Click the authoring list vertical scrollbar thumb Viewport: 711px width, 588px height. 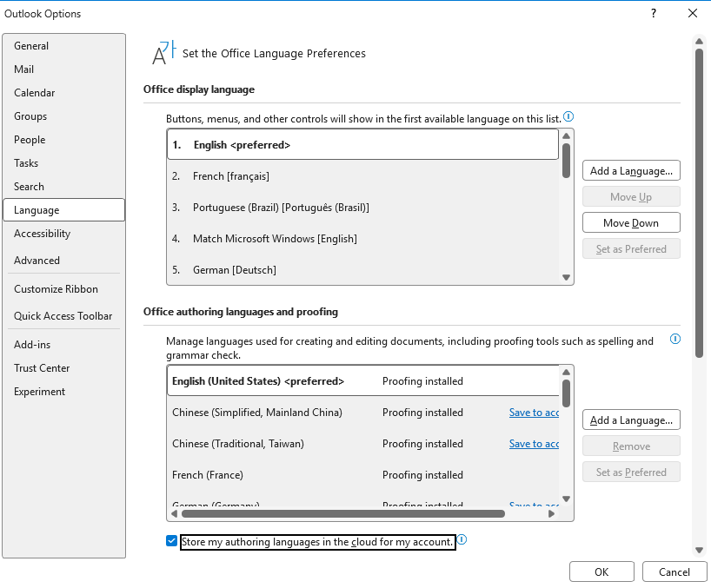pyautogui.click(x=566, y=393)
